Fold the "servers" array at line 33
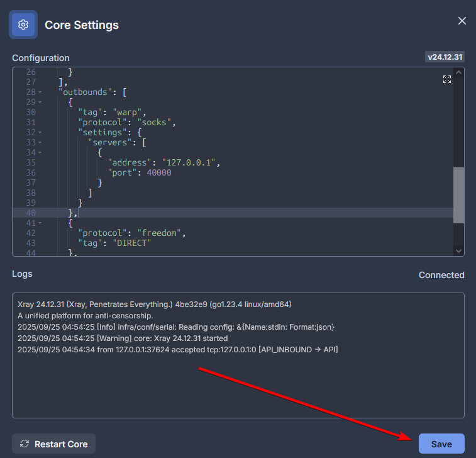 tap(40, 143)
